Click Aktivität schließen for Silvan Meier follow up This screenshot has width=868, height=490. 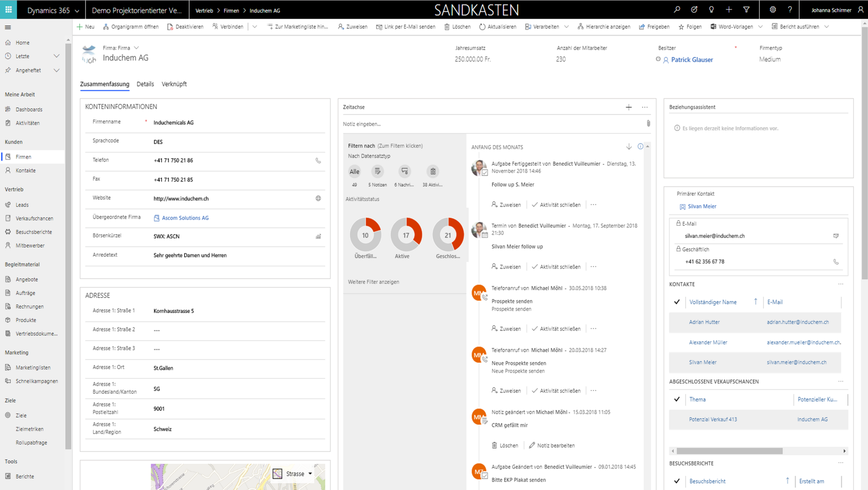coord(556,267)
